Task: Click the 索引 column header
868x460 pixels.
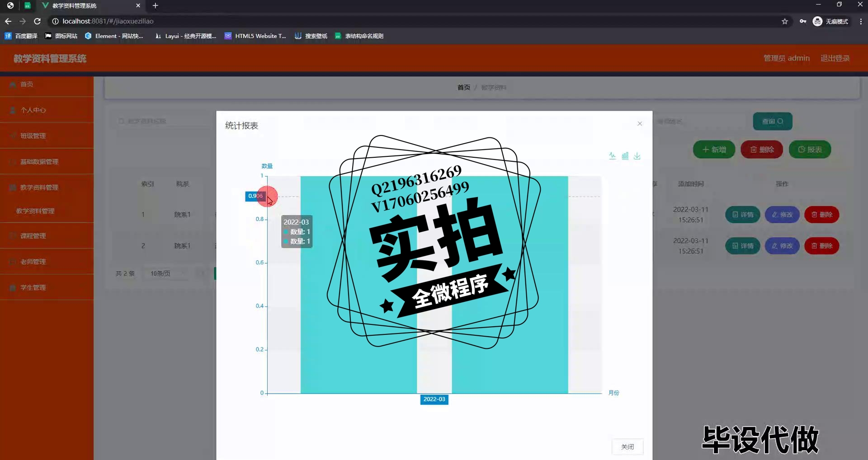Action: point(147,184)
